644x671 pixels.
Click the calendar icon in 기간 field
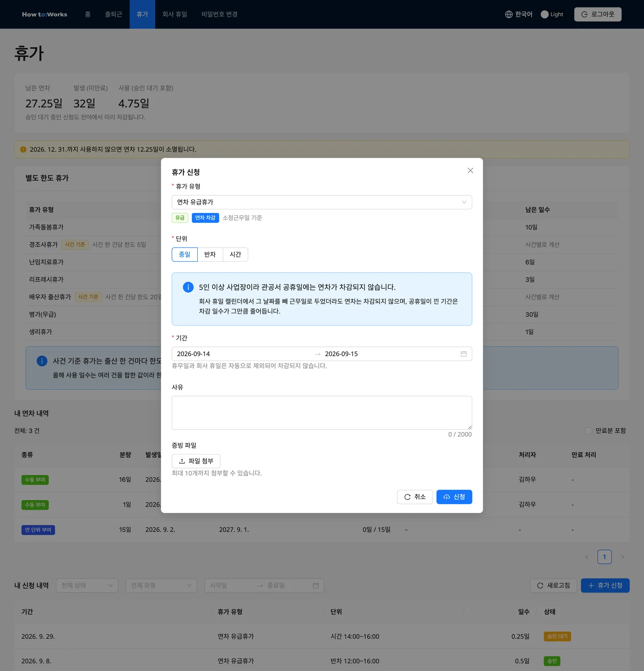click(464, 354)
